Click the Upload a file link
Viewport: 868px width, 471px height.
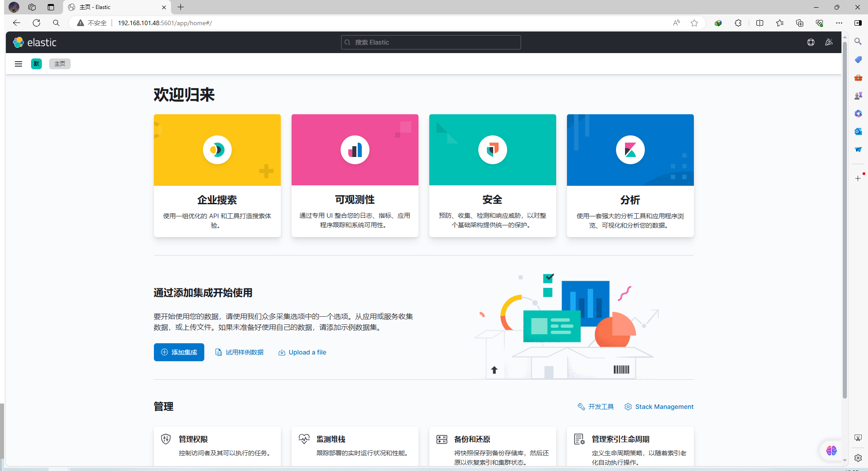click(302, 352)
